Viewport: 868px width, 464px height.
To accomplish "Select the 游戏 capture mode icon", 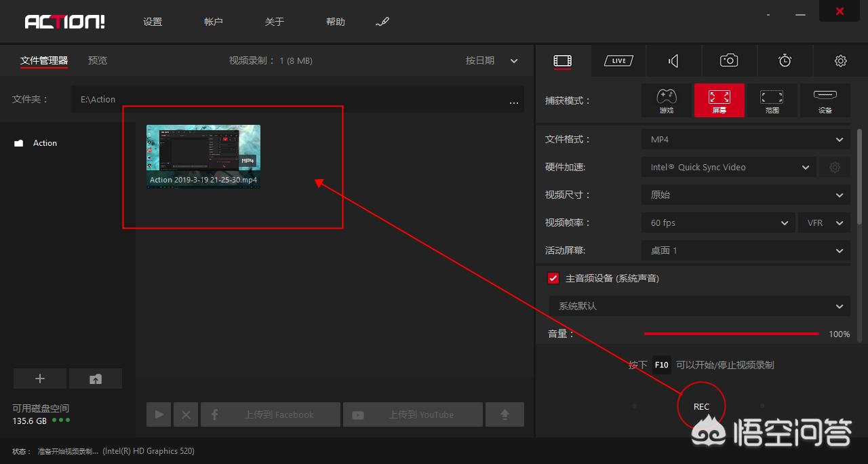I will click(666, 100).
